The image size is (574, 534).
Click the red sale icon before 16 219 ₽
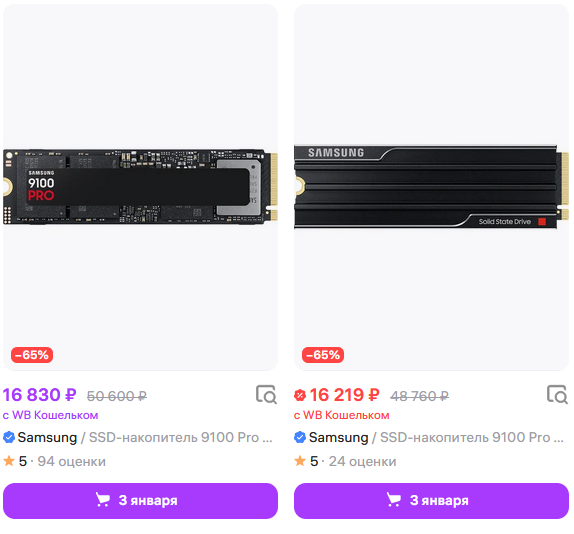pos(300,395)
